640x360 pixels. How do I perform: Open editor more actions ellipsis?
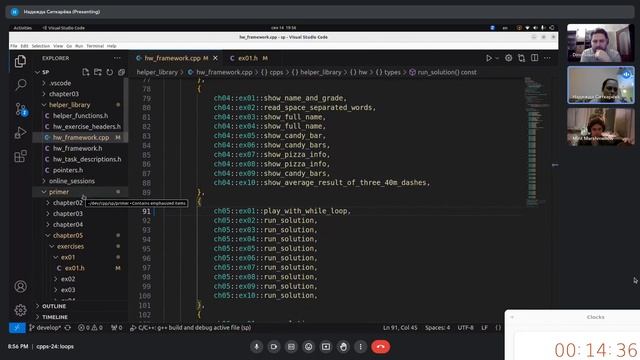coord(547,58)
